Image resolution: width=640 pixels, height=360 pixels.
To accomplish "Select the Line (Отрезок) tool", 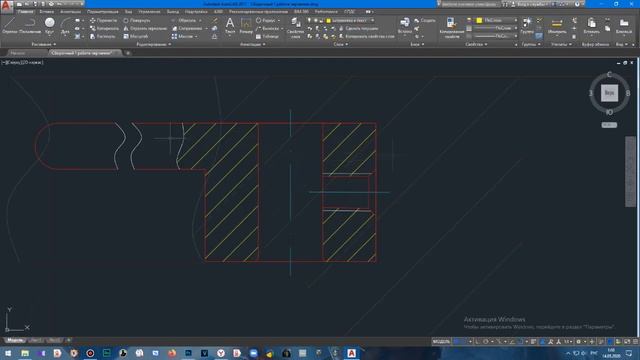I will point(9,25).
